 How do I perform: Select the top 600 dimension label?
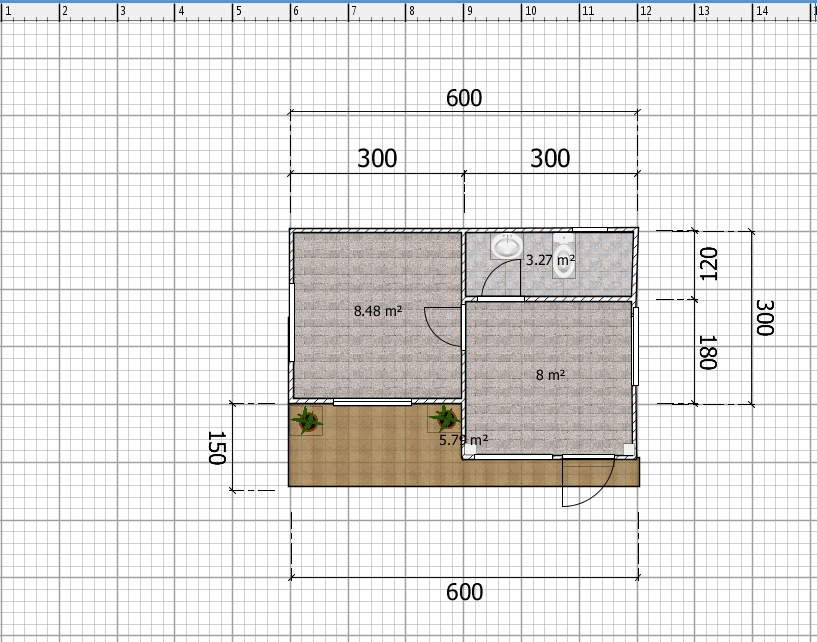pyautogui.click(x=464, y=98)
